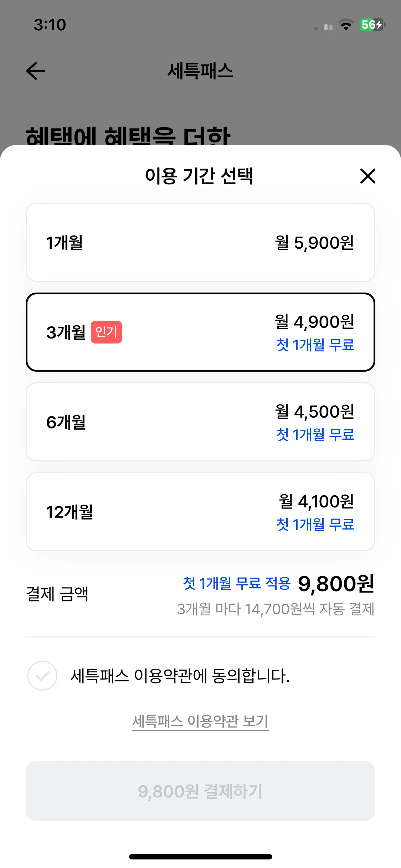This screenshot has height=868, width=401.
Task: Tap the battery indicator icon
Action: (x=372, y=25)
